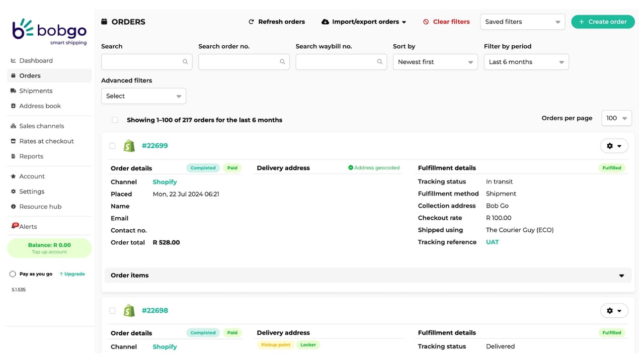Screen dimensions: 644x362
Task: Open the Filter by period dropdown
Action: tap(526, 62)
